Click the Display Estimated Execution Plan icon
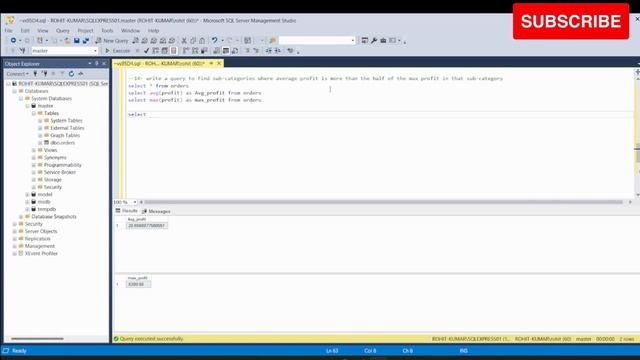The height and width of the screenshot is (360, 640). (x=156, y=51)
